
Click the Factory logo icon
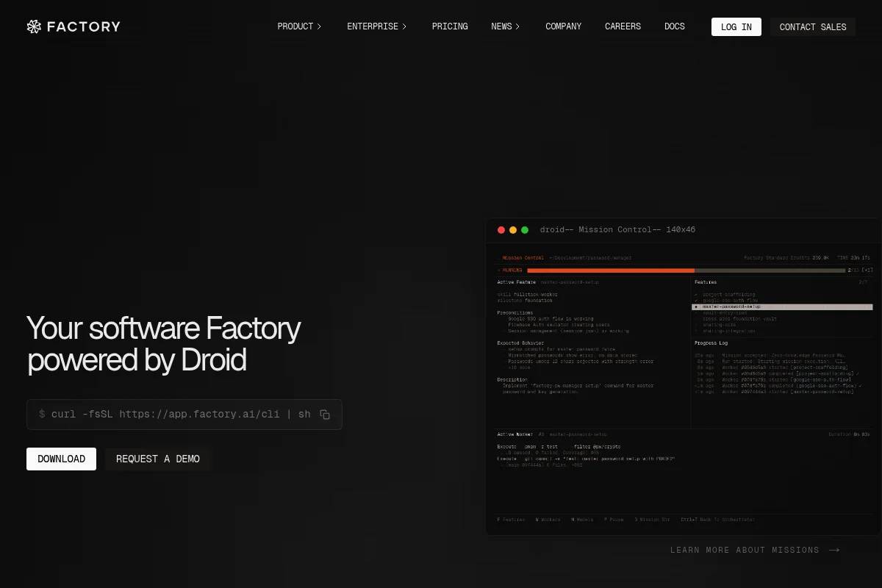coord(34,26)
